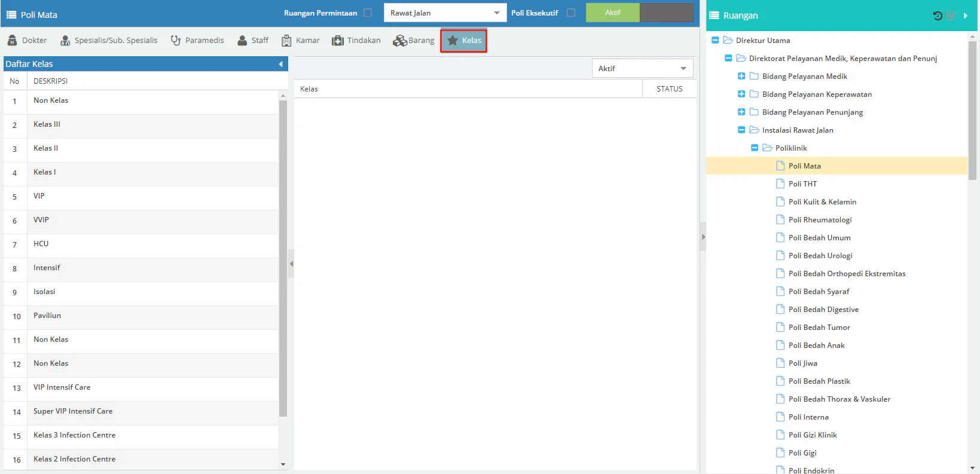
Task: Switch to the Staff tab
Action: [x=253, y=41]
